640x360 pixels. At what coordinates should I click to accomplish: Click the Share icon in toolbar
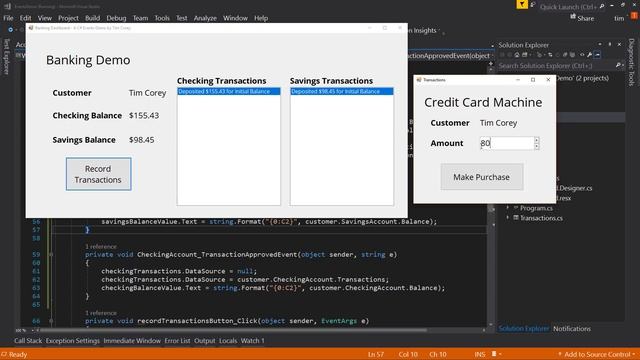pos(573,17)
